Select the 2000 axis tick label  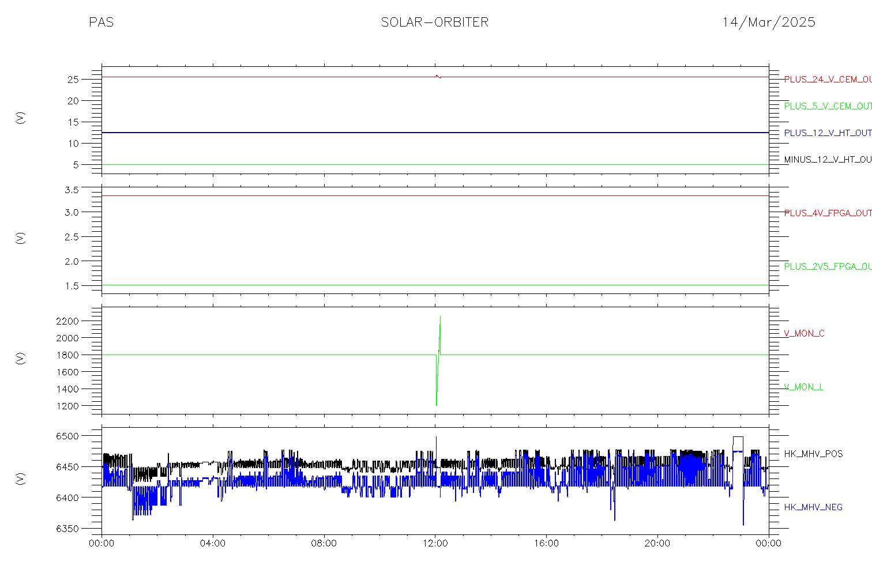pyautogui.click(x=67, y=338)
